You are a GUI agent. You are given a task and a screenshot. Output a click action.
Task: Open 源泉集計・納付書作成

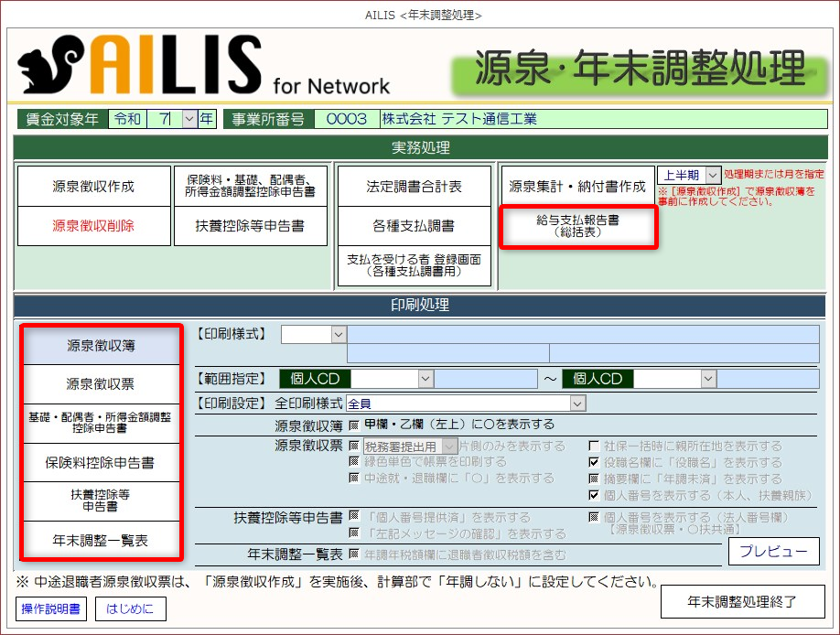click(x=577, y=187)
